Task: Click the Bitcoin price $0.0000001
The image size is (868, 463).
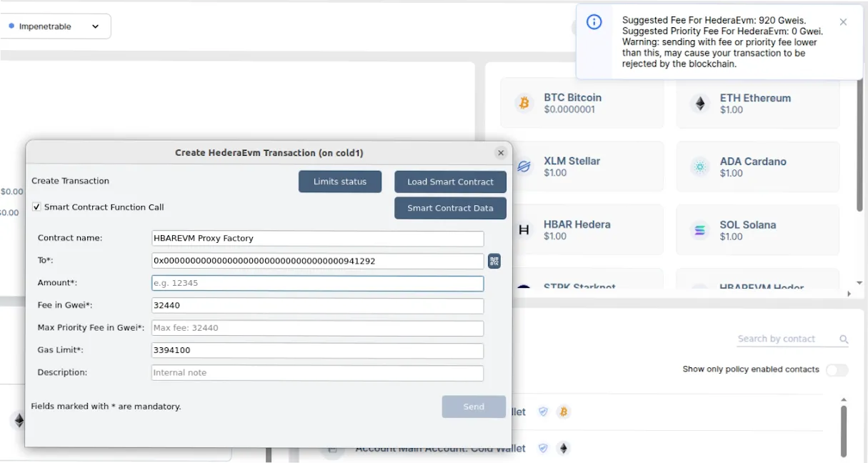Action: [x=569, y=110]
